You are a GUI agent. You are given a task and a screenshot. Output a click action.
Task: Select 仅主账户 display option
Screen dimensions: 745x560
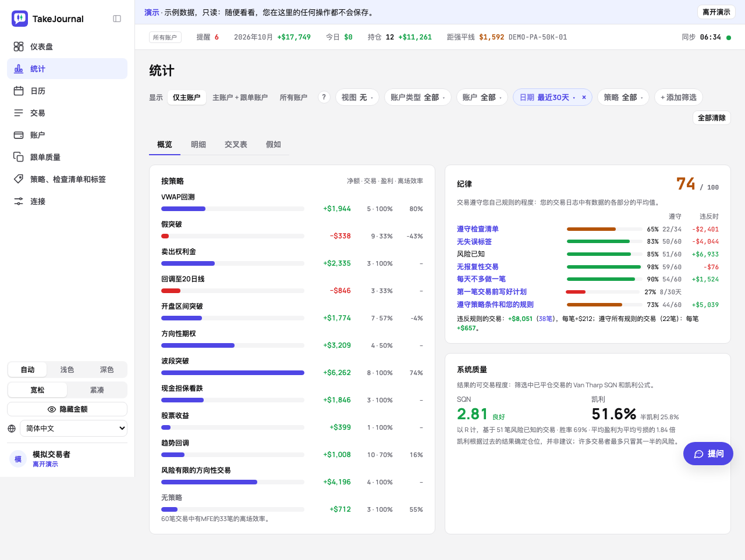[x=186, y=98]
